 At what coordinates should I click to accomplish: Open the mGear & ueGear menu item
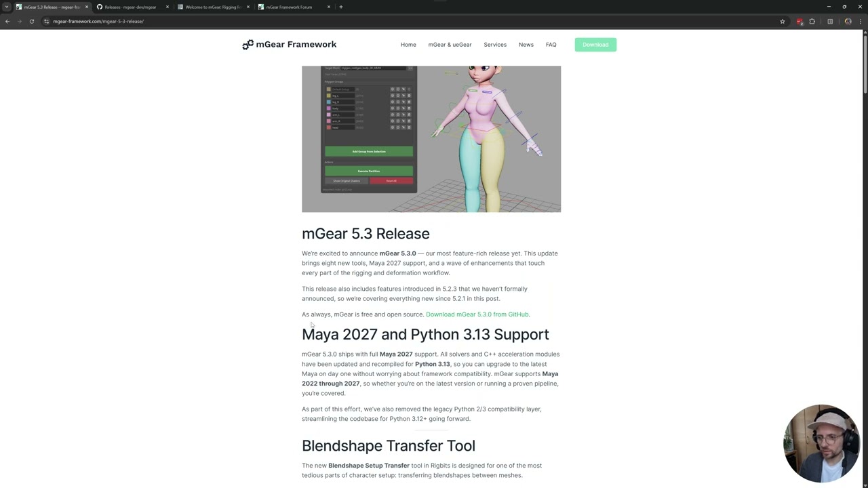point(450,45)
